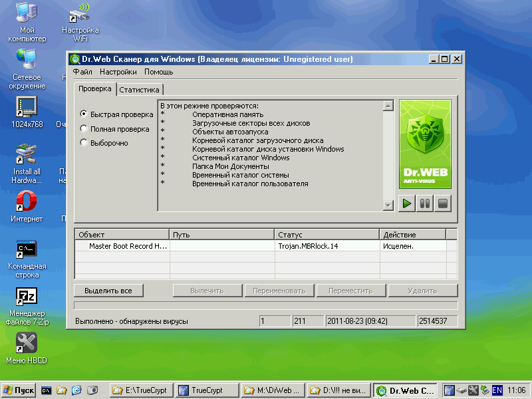Switch to the TrueCrypt taskbar window
This screenshot has height=399, width=532.
207,390
